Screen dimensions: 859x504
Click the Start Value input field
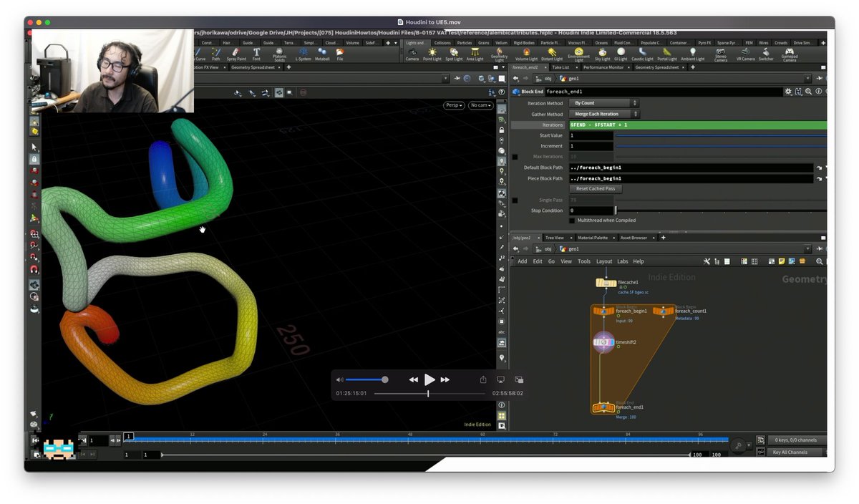591,135
